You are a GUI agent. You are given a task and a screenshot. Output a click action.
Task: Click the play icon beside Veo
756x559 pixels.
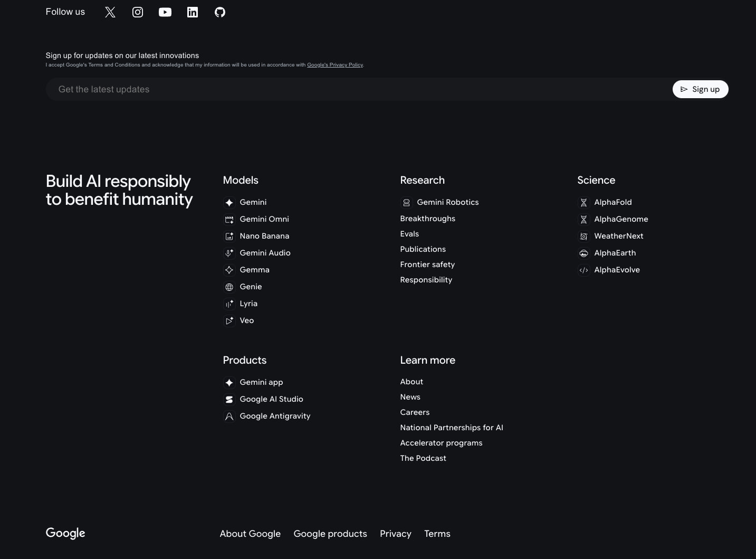(229, 321)
